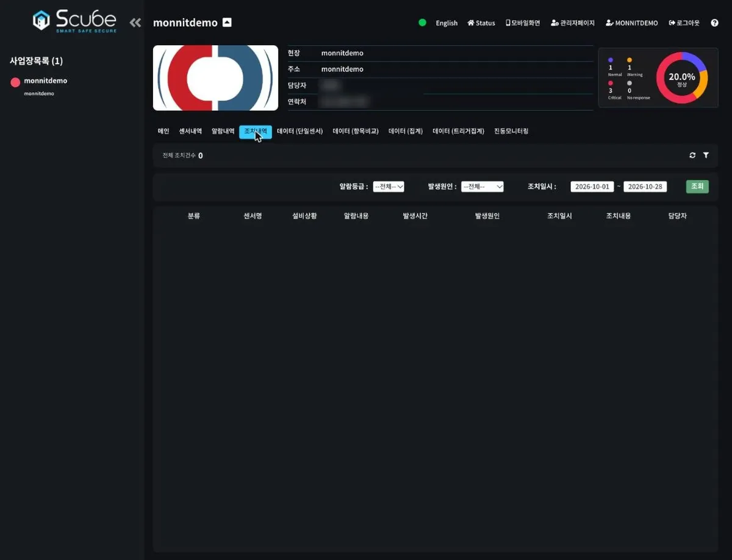Open the 진동모니터링 tab
732x560 pixels.
point(511,131)
